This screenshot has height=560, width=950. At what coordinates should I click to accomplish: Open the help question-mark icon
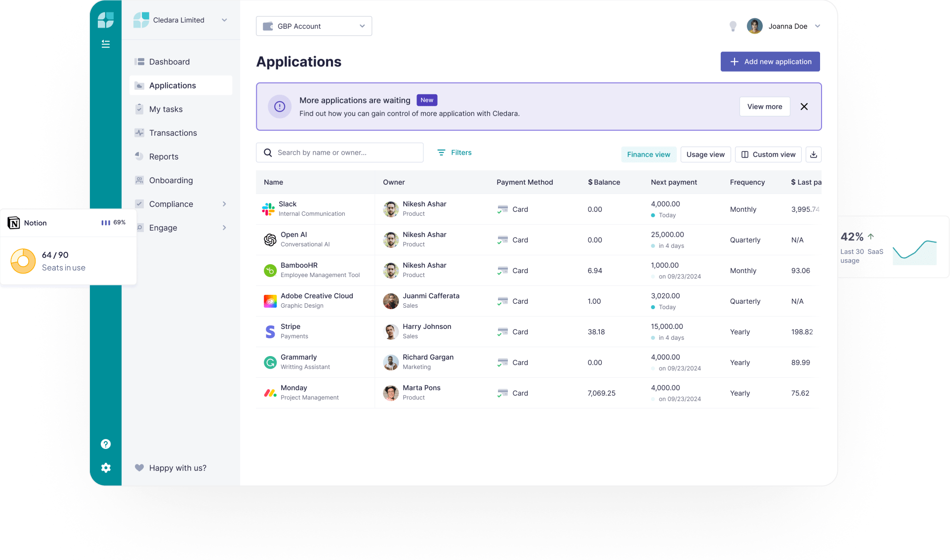[x=106, y=443]
